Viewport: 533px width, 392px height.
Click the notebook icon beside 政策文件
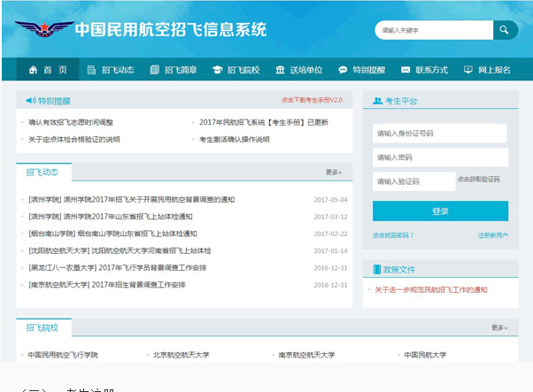coord(376,270)
